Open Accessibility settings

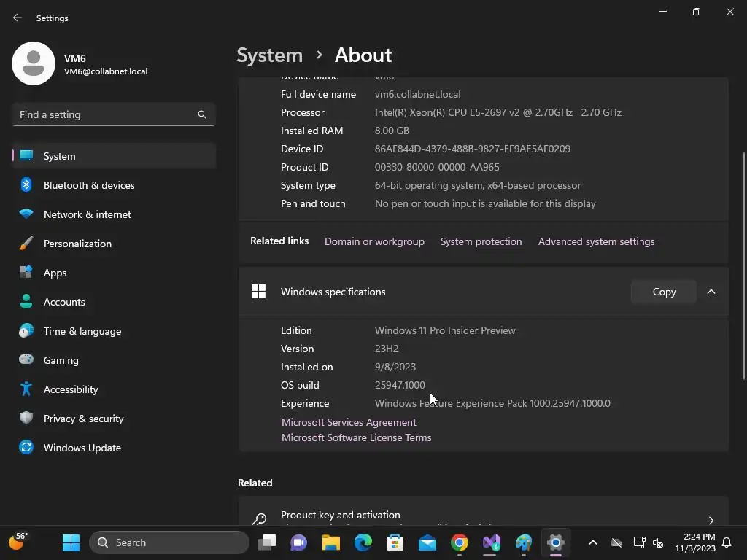pos(113,389)
